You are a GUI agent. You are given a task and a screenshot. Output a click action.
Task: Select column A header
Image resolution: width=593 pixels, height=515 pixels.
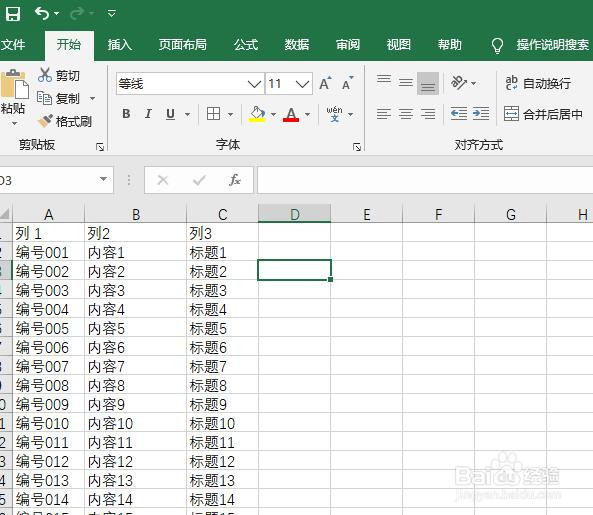[x=48, y=214]
